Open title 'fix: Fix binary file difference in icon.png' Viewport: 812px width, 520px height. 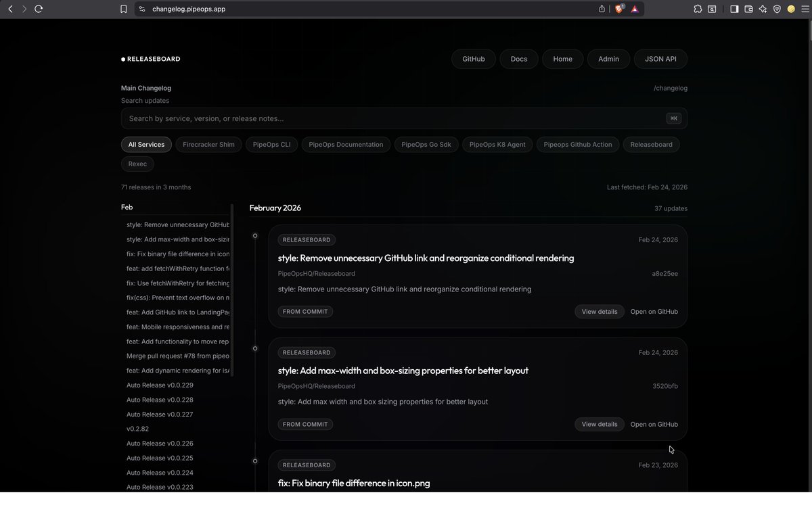pyautogui.click(x=354, y=483)
